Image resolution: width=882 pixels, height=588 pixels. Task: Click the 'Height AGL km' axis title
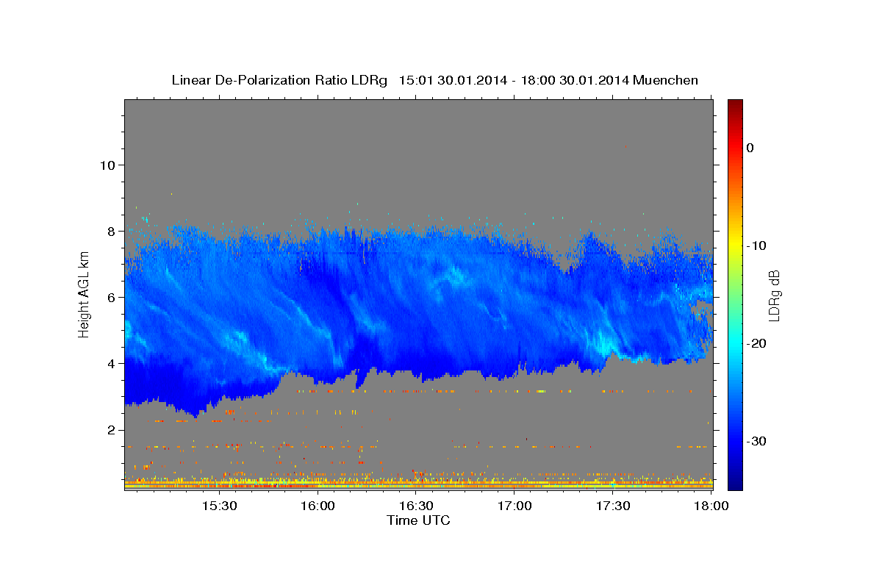(x=84, y=294)
